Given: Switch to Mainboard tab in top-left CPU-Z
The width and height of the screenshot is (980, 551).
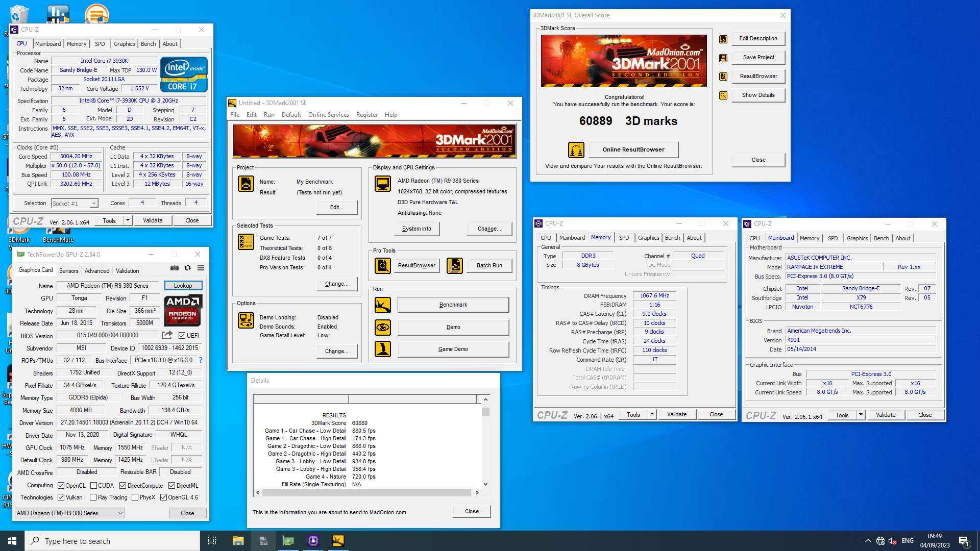Looking at the screenshot, I should tap(48, 44).
